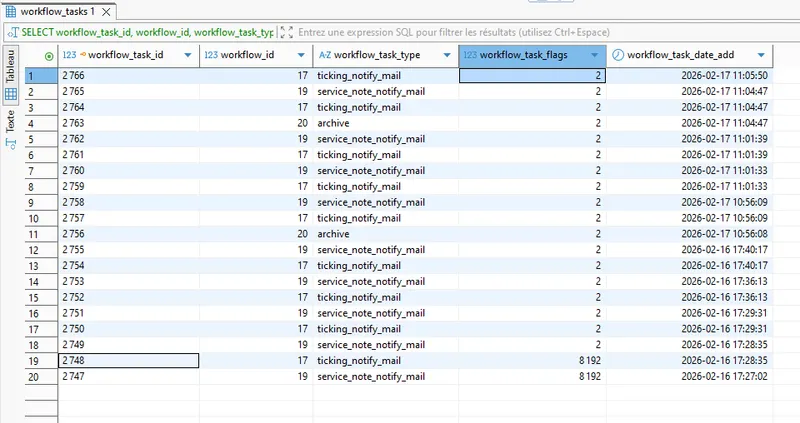Click date 2026-02-16 17:27:02

coord(690,377)
